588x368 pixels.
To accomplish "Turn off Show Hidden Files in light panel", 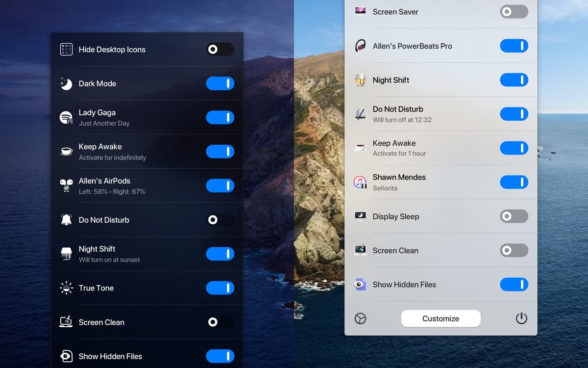I will coord(514,284).
